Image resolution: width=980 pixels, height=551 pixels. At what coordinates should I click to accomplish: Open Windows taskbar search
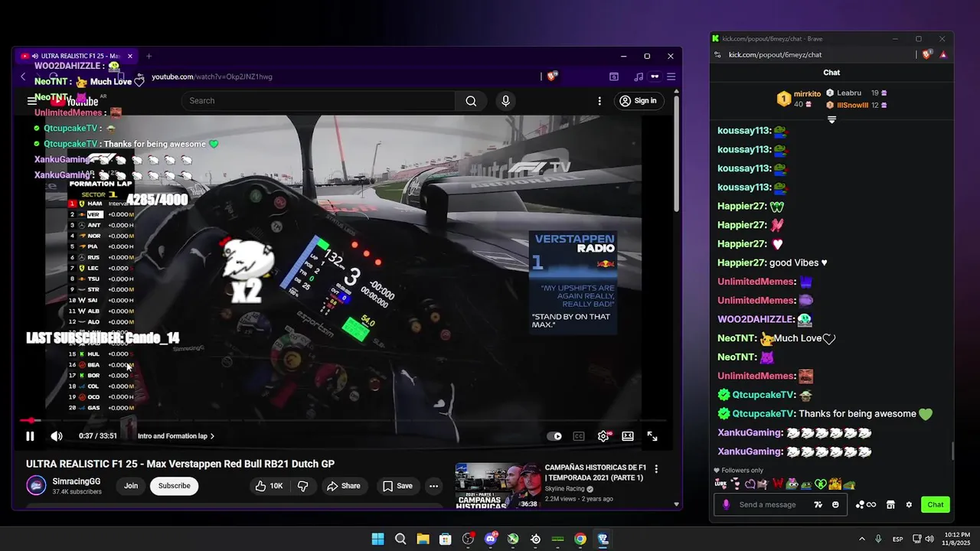pos(400,539)
